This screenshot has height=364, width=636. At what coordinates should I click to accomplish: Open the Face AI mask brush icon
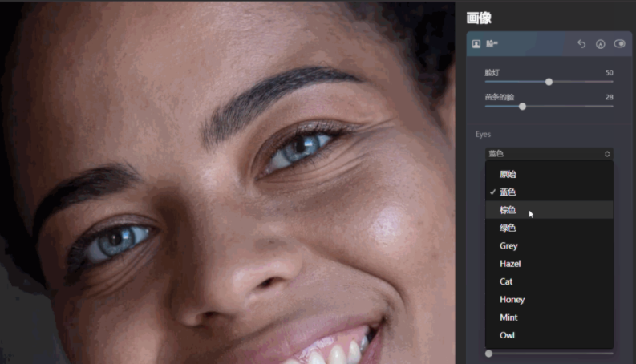pos(600,44)
